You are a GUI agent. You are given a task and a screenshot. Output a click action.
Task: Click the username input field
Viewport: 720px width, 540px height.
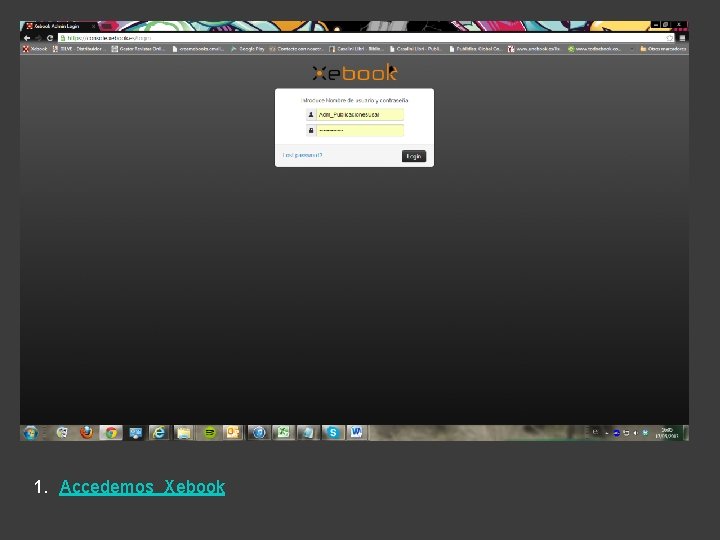(360, 114)
